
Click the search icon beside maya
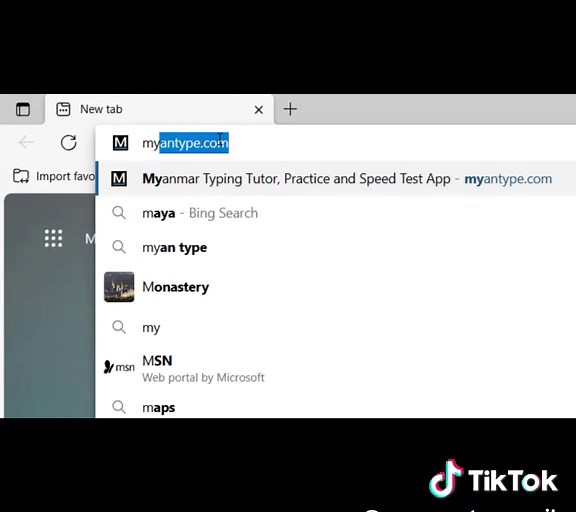pos(119,213)
